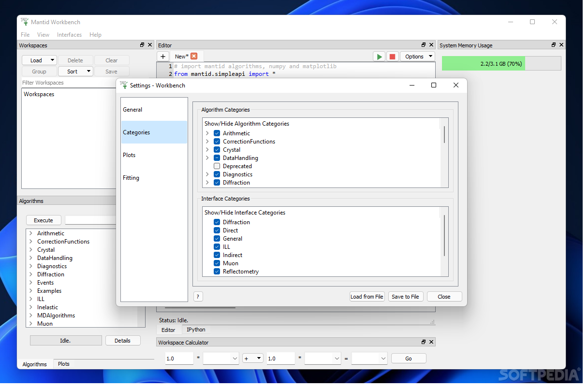This screenshot has width=588, height=388.
Task: Float the Editor panel
Action: pyautogui.click(x=424, y=45)
